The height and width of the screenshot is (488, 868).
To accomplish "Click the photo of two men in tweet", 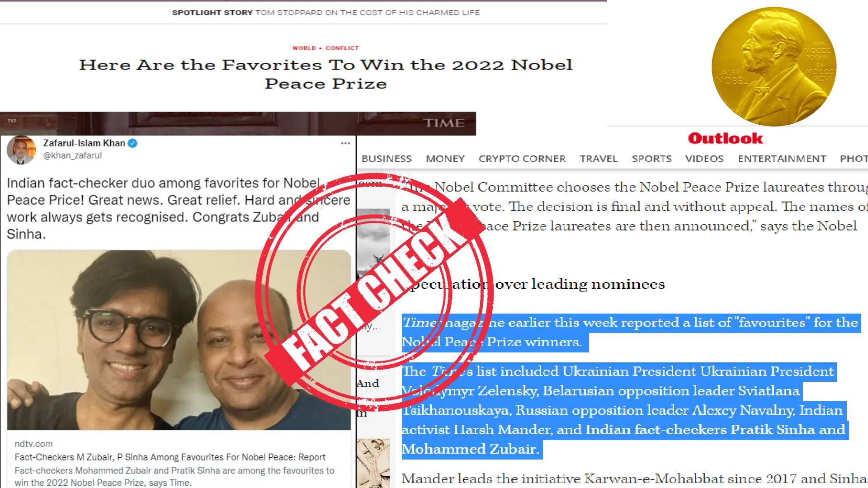I will [x=179, y=340].
